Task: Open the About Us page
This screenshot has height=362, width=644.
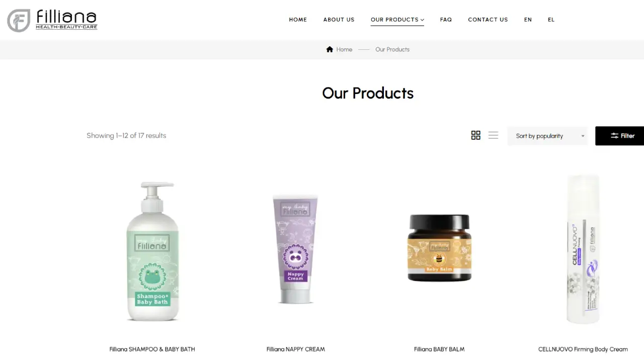Action: click(339, 20)
